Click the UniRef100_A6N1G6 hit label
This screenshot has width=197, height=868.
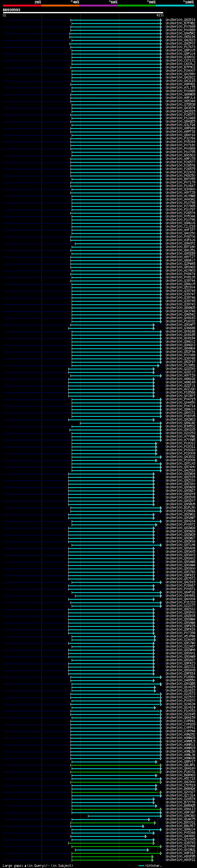[180, 379]
